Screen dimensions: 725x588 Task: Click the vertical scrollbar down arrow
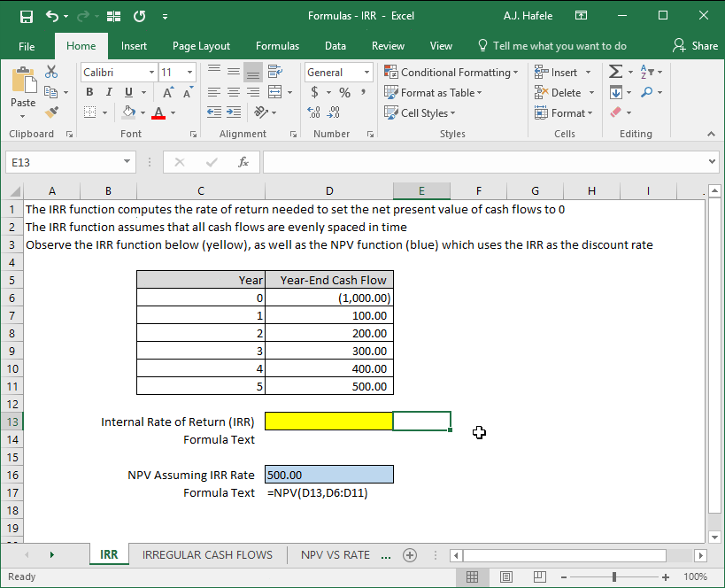pyautogui.click(x=715, y=538)
